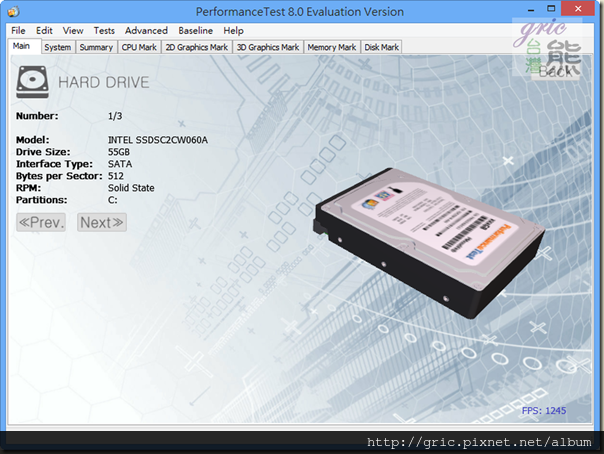Viewport: 604px width, 454px height.
Task: Switch to the System tab
Action: pyautogui.click(x=58, y=47)
